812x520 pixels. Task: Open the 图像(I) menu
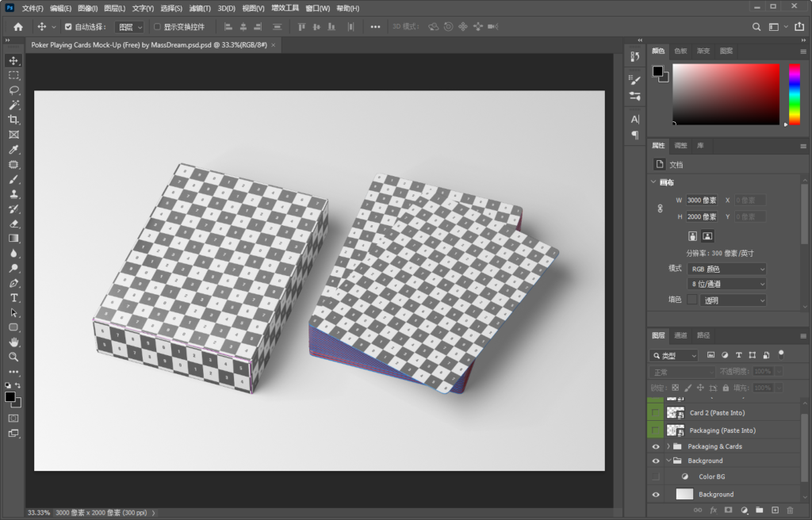pyautogui.click(x=87, y=8)
